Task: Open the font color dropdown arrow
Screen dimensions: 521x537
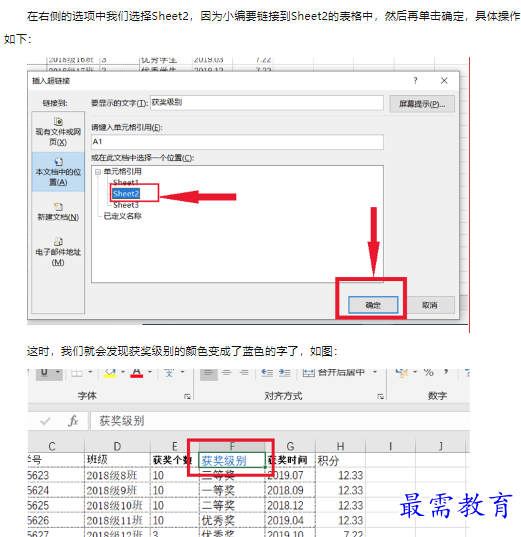Action: (150, 372)
